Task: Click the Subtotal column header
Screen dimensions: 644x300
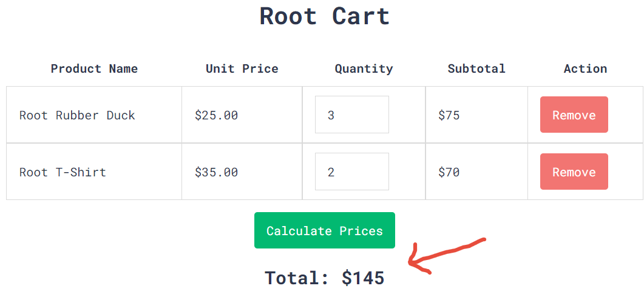Action: [x=476, y=68]
